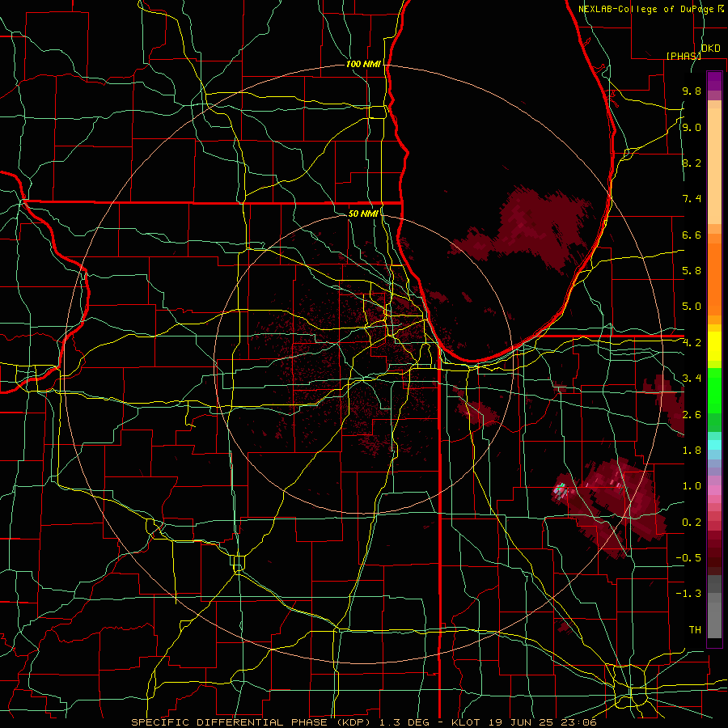Click the NEXLAB-College of DuPage credit text
This screenshot has width=728, height=728.
point(646,9)
